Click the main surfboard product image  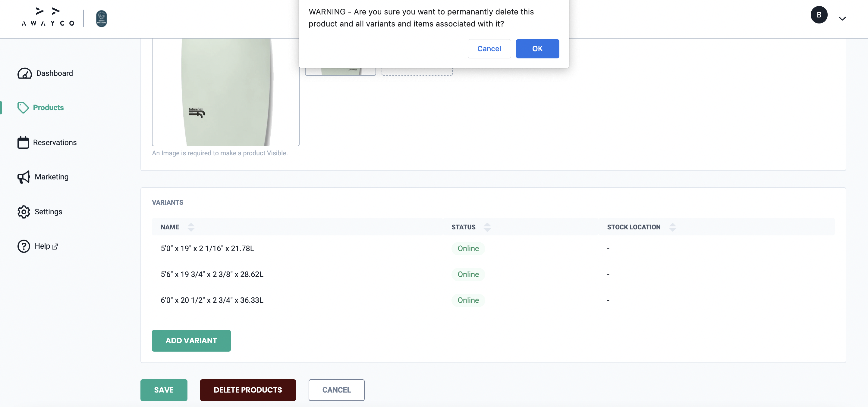tap(225, 92)
